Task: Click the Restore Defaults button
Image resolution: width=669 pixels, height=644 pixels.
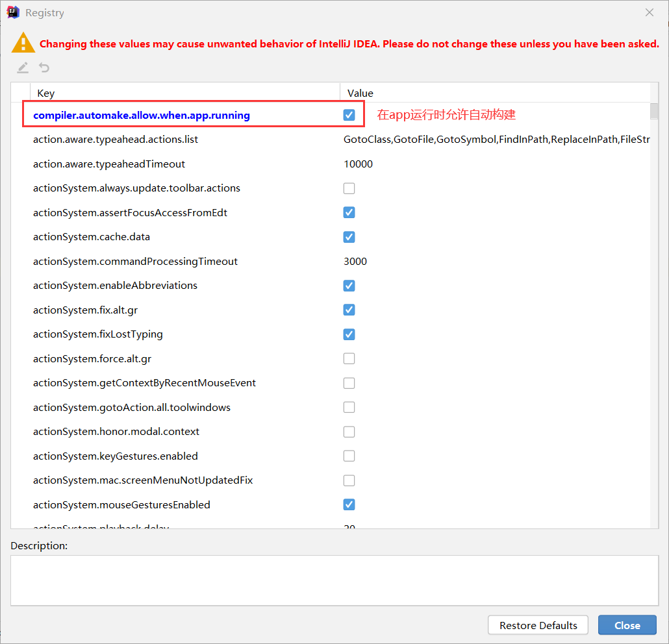Action: tap(538, 625)
